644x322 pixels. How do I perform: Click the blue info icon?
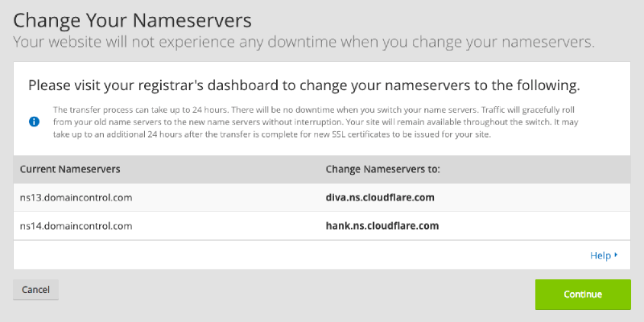[34, 122]
